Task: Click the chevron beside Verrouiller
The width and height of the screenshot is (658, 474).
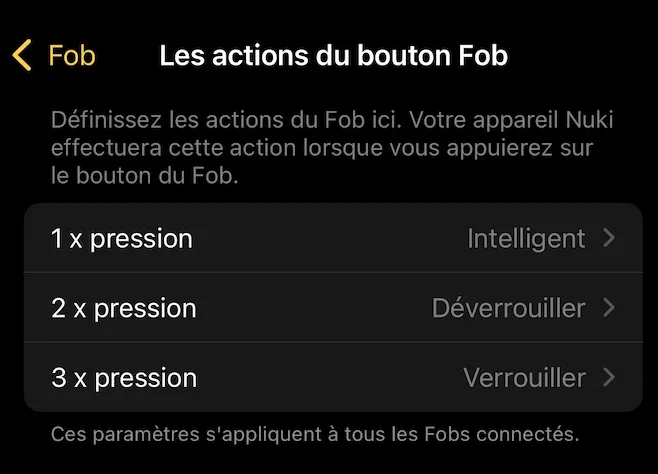Action: click(x=609, y=378)
